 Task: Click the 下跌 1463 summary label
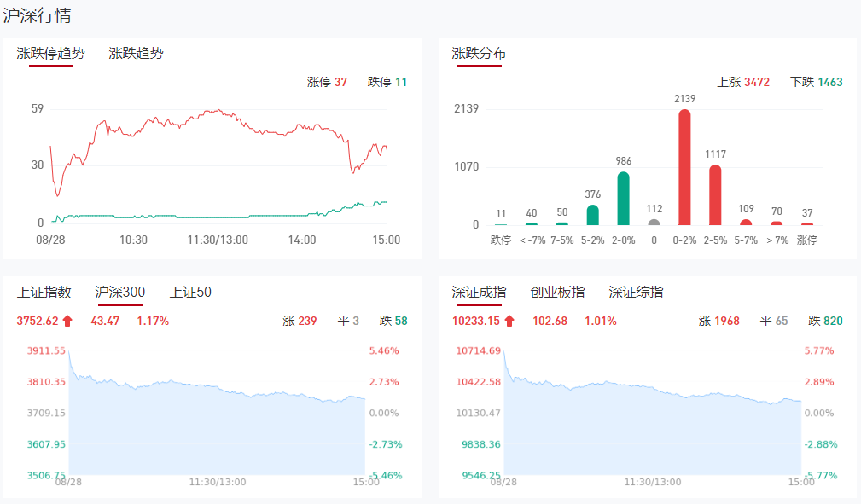[x=816, y=83]
